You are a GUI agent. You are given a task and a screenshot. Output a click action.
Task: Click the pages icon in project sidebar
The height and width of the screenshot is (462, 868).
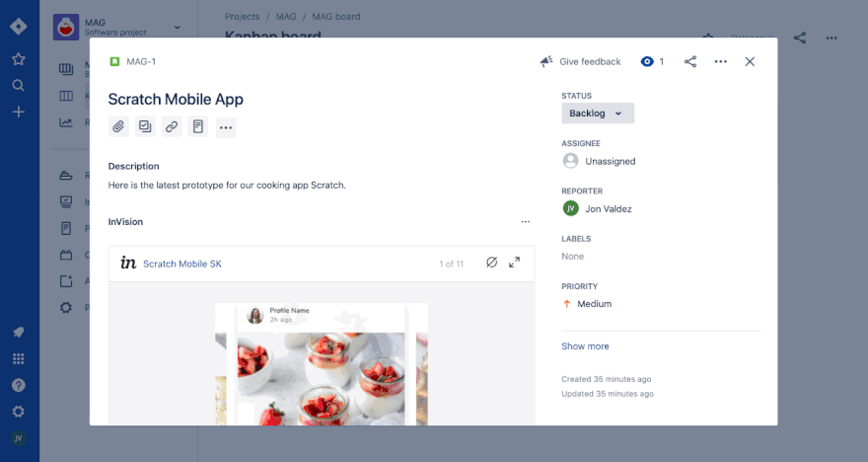click(66, 228)
